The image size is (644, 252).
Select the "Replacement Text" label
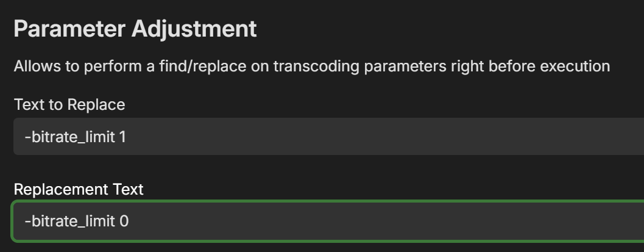[x=79, y=189]
